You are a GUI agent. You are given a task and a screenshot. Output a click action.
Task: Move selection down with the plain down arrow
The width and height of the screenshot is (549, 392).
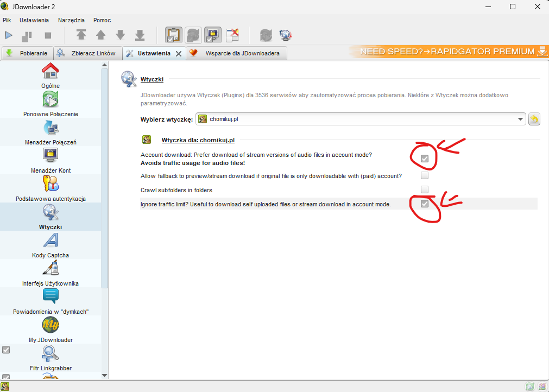click(x=121, y=35)
